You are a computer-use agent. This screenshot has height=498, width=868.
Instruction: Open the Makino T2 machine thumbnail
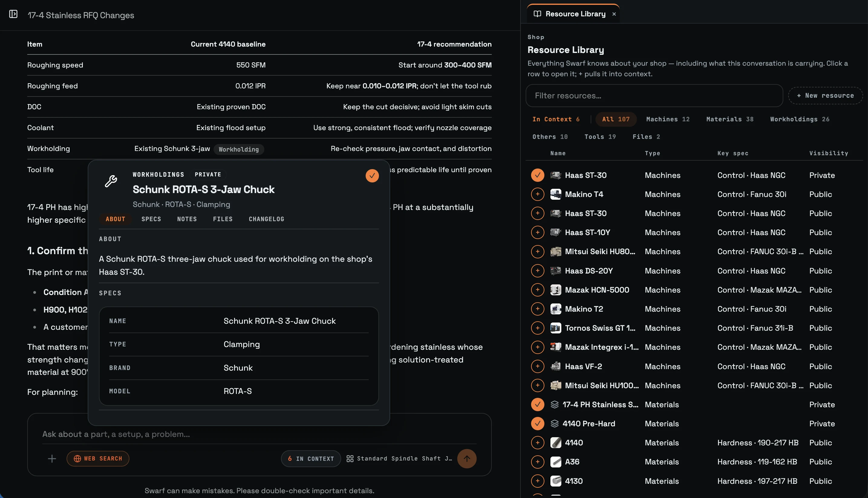coord(556,309)
